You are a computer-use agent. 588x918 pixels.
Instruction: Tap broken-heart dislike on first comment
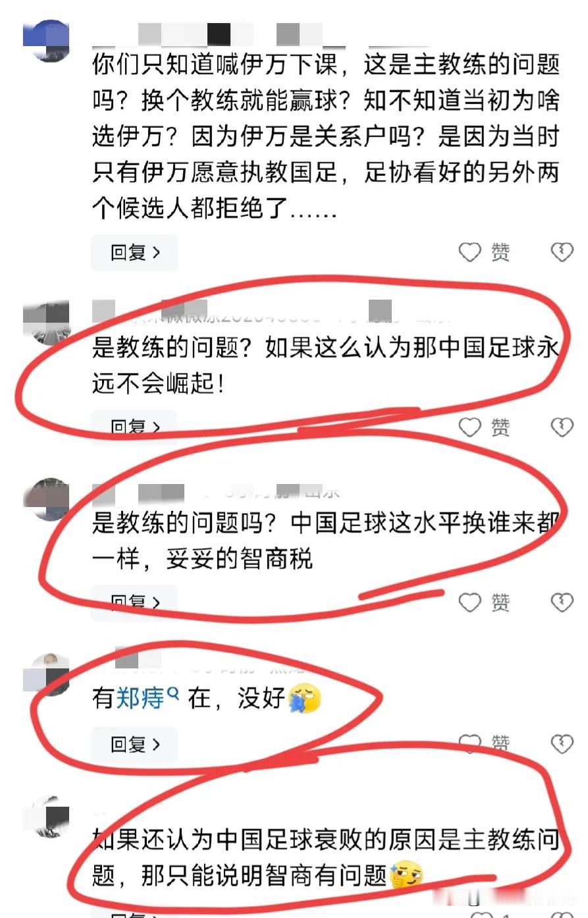pyautogui.click(x=562, y=252)
